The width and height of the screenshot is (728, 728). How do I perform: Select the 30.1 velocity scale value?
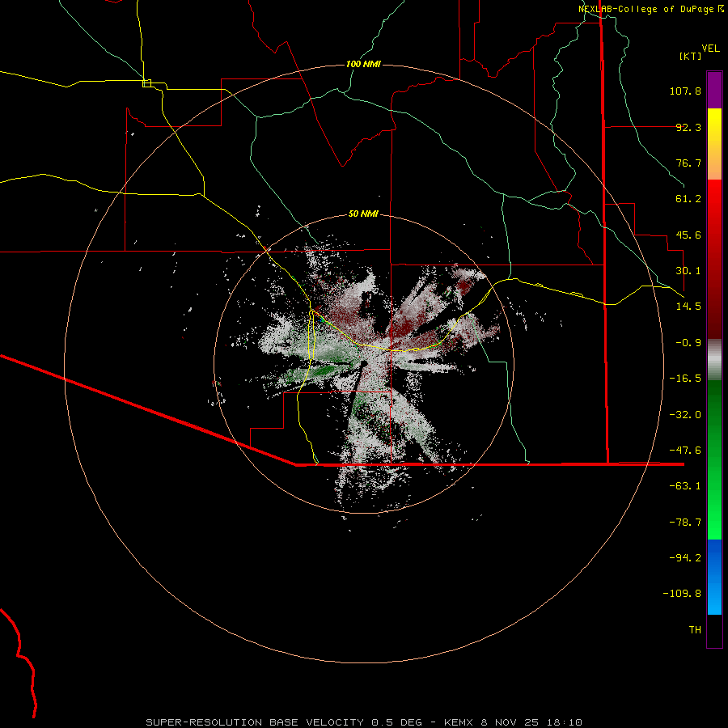click(688, 271)
